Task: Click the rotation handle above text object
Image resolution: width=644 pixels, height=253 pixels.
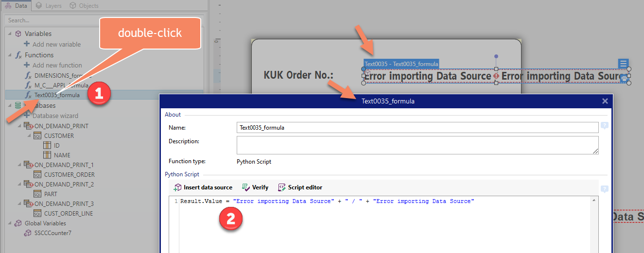Action: pyautogui.click(x=496, y=57)
